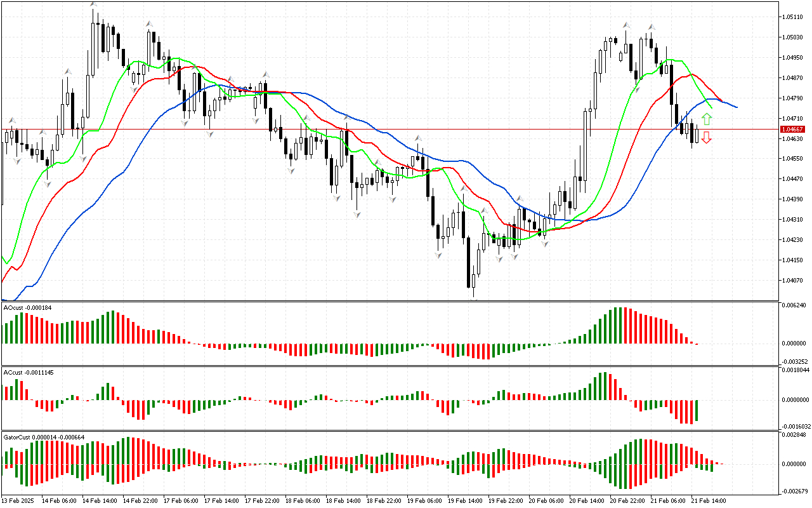812x508 pixels.
Task: Click the 1.04070 price level
Action: click(794, 281)
